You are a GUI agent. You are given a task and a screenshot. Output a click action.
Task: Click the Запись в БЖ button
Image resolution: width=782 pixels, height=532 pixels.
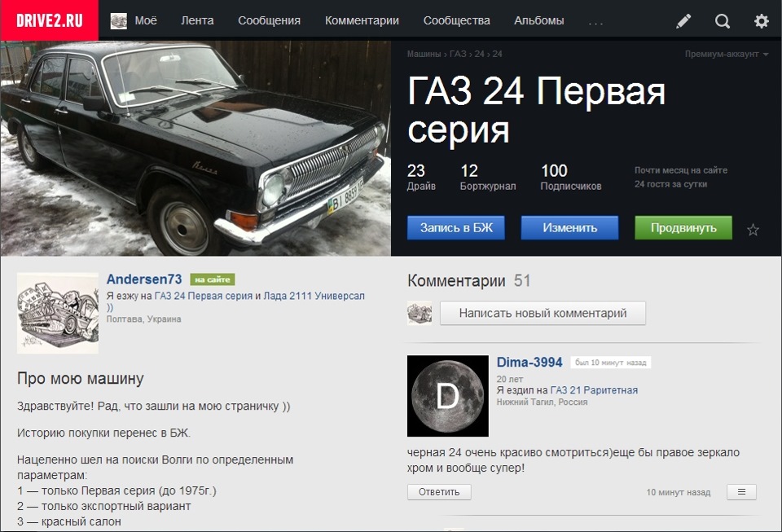[456, 228]
